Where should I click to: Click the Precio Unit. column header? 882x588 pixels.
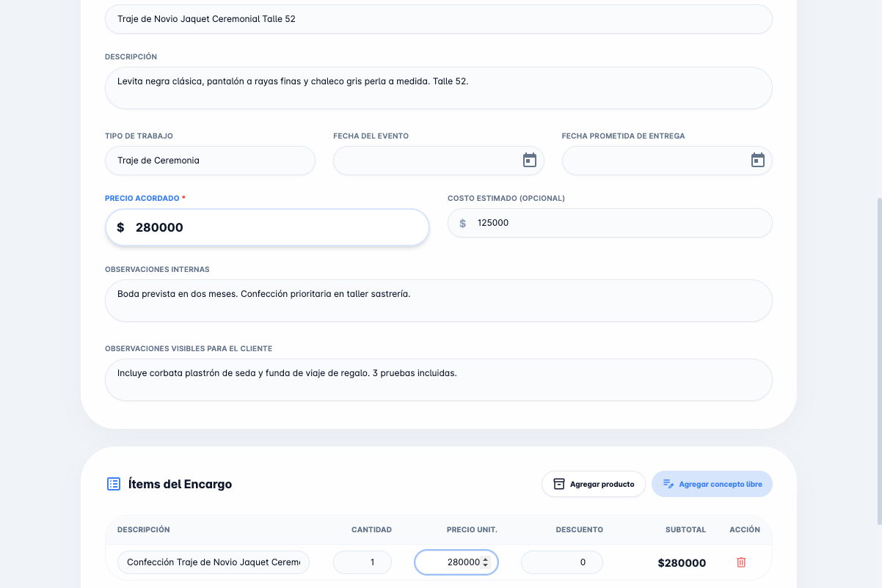[472, 529]
